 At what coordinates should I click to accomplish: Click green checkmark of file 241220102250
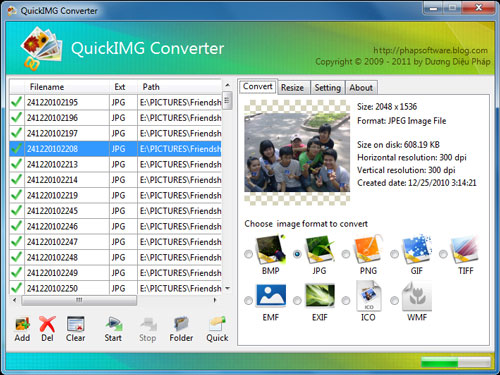click(17, 288)
